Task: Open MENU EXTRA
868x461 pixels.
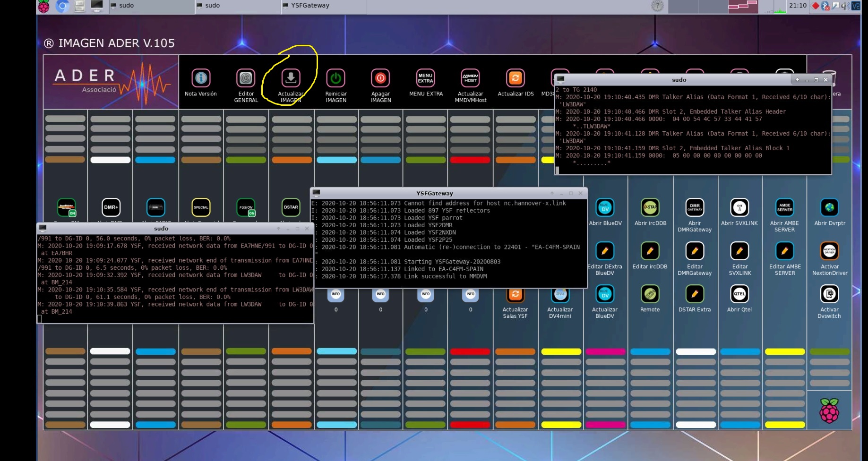Action: click(425, 78)
